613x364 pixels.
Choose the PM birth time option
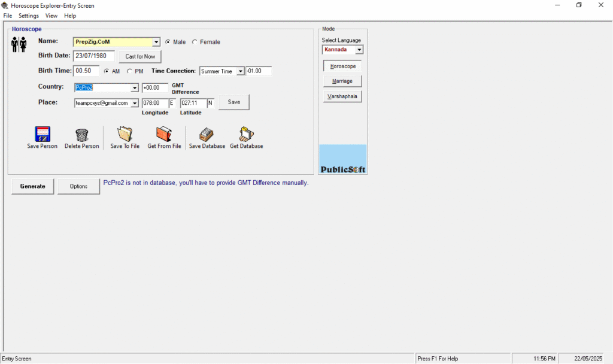coord(130,71)
